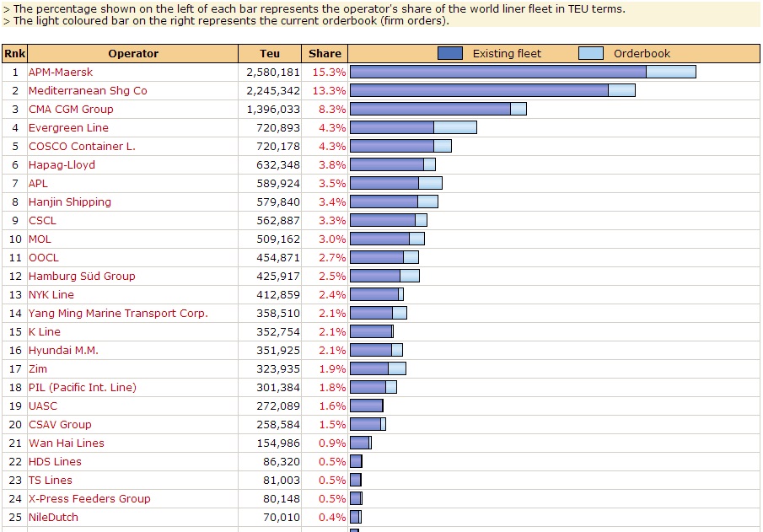Sort by the Rnk column header
The height and width of the screenshot is (532, 763).
point(13,52)
